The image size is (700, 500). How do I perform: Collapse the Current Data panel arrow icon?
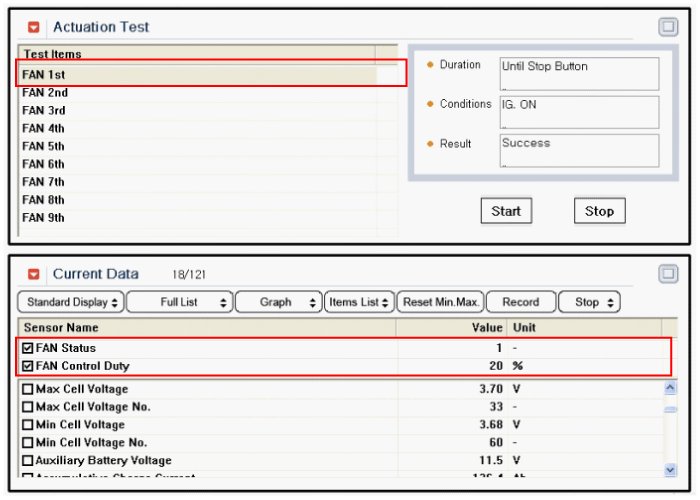click(34, 274)
